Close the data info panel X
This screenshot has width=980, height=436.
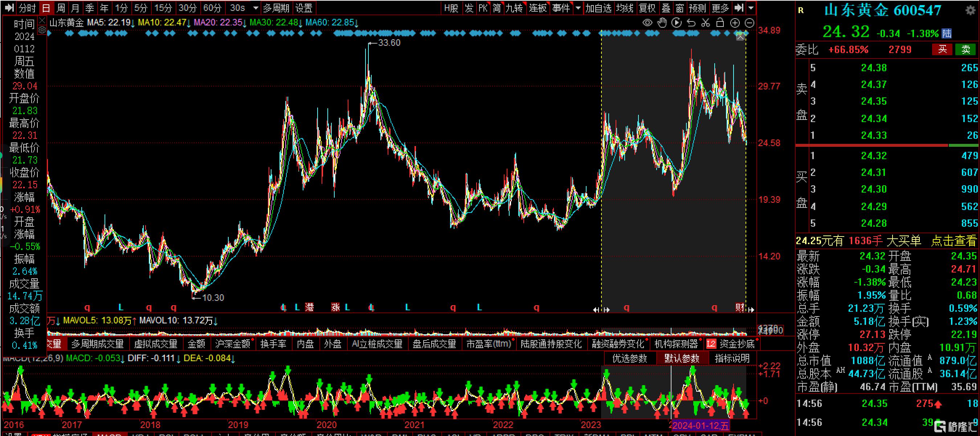click(42, 20)
